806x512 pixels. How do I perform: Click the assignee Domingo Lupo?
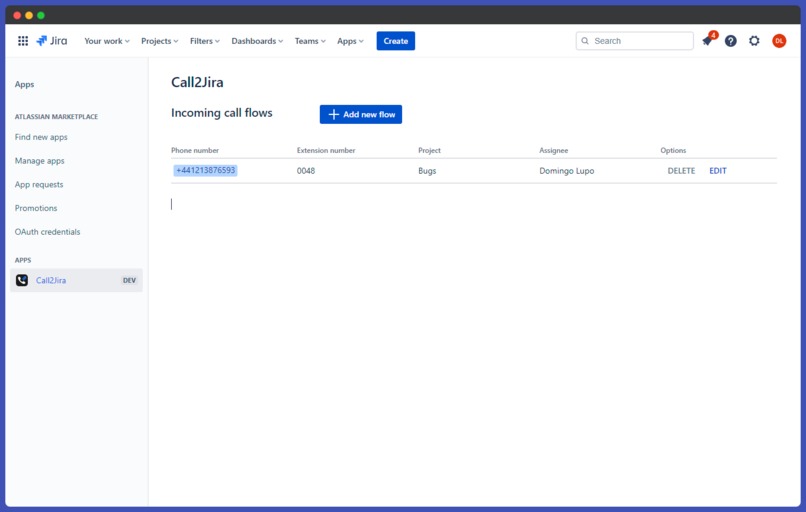pos(566,171)
